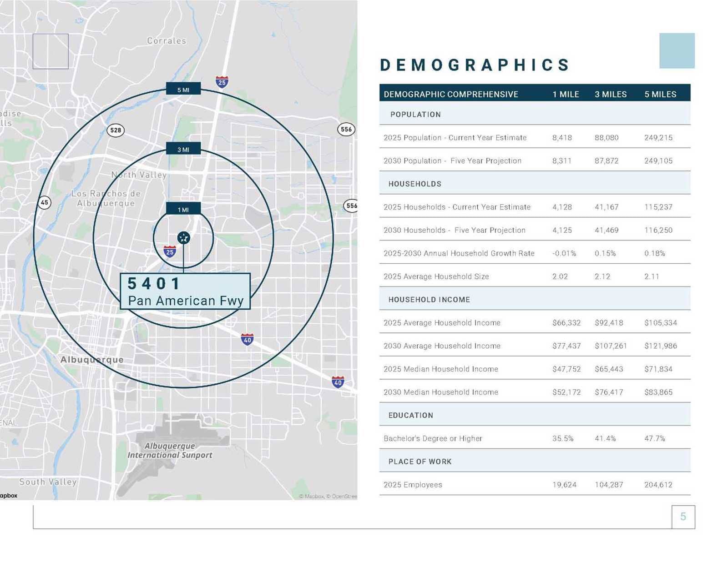Click the 3 MI radius label
The width and height of the screenshot is (728, 562).
[183, 149]
